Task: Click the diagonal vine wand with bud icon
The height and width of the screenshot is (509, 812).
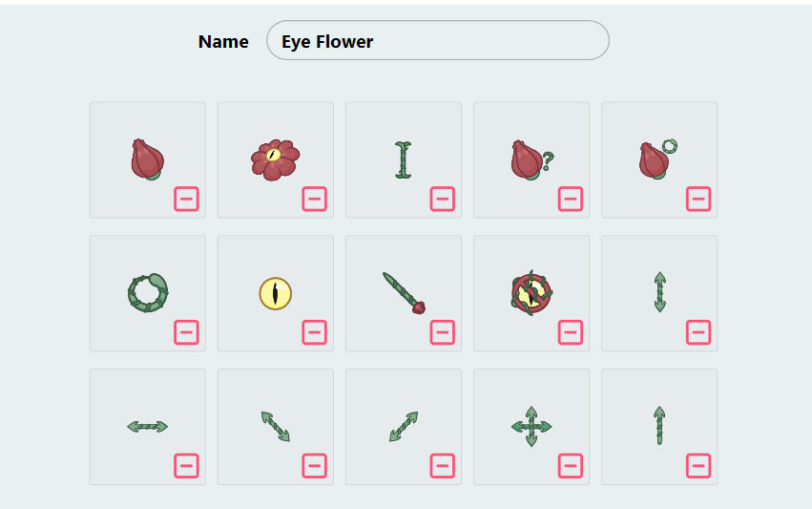Action: [x=403, y=292]
